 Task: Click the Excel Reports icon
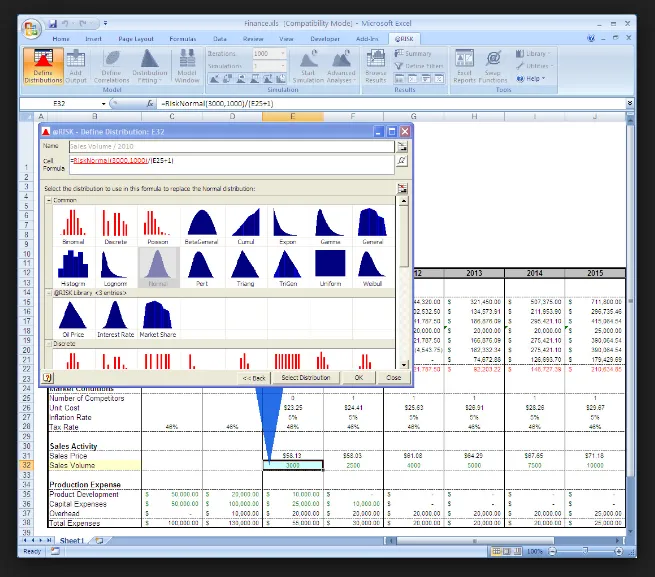click(465, 66)
